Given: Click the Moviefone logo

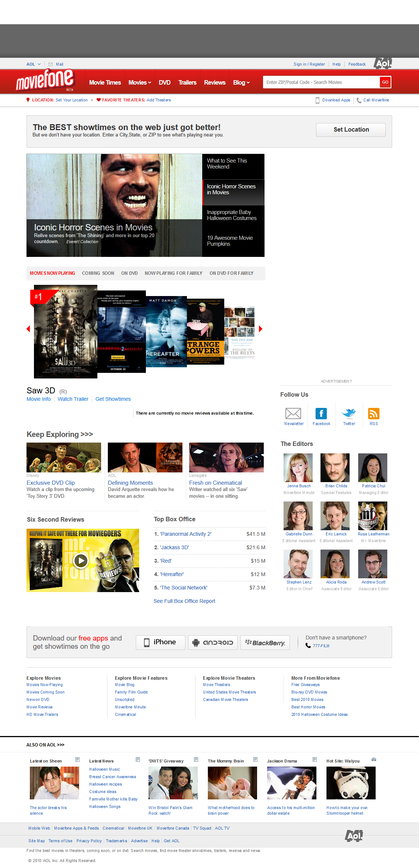Looking at the screenshot, I should pyautogui.click(x=45, y=80).
